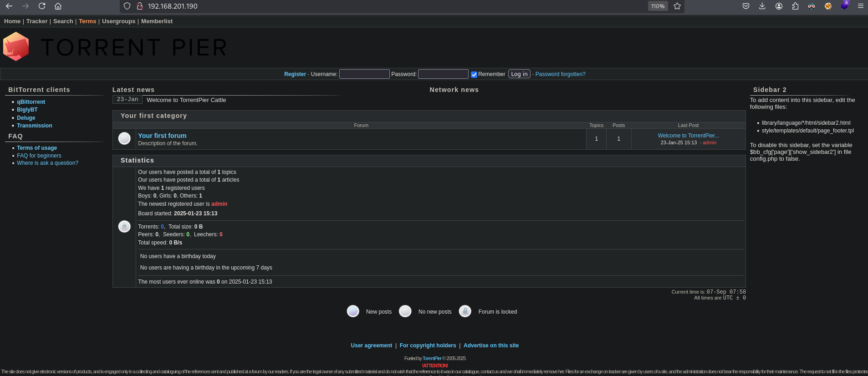Open the Tracker menu item
Viewport: 868px width, 376px height.
(37, 21)
